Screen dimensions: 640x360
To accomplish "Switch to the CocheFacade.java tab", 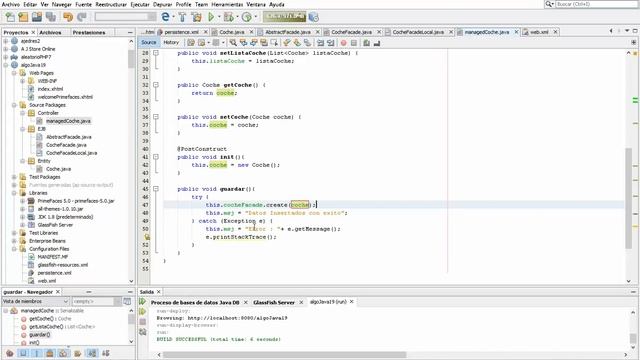I will [351, 32].
